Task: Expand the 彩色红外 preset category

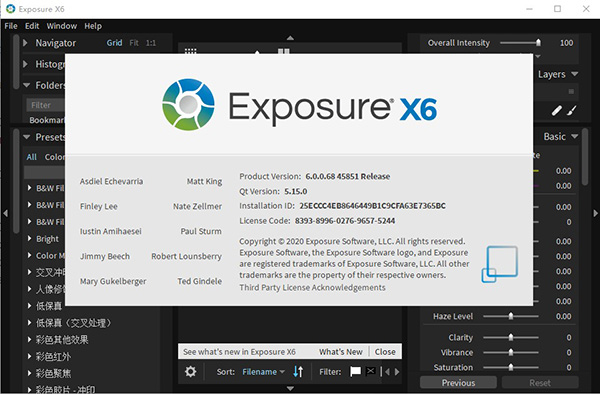Action: [x=29, y=356]
